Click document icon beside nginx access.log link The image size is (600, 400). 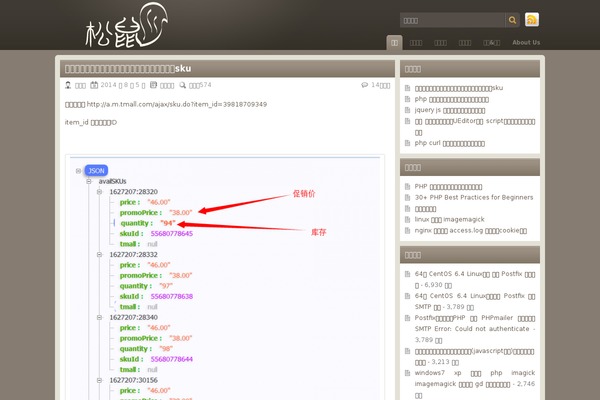pos(408,230)
